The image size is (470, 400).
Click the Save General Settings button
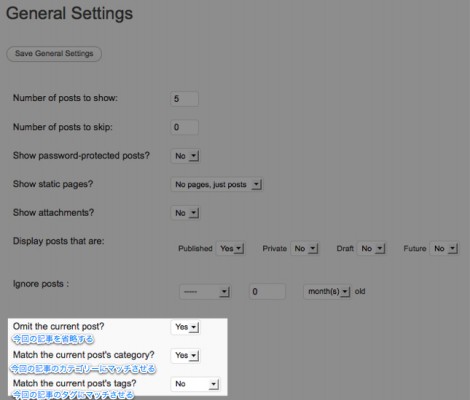coord(54,54)
